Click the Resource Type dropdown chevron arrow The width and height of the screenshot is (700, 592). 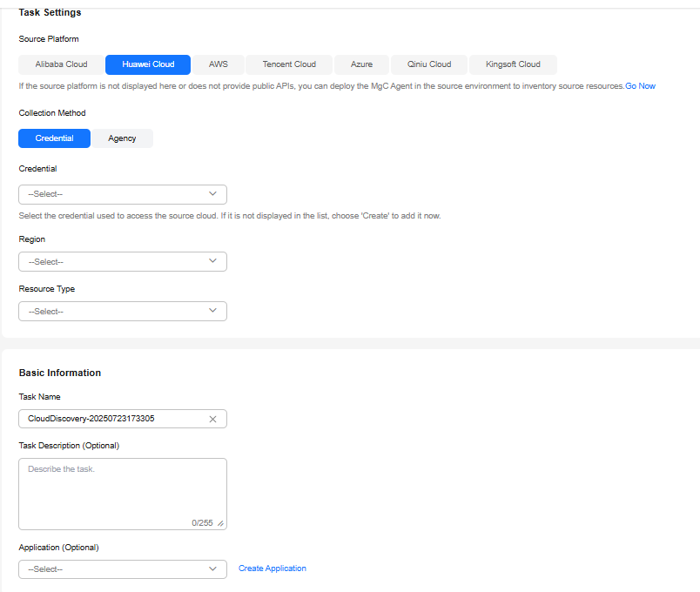pos(212,311)
